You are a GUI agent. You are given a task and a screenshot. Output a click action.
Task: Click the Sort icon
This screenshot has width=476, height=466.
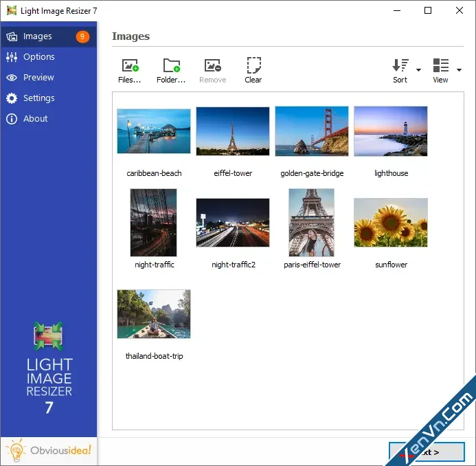click(400, 65)
